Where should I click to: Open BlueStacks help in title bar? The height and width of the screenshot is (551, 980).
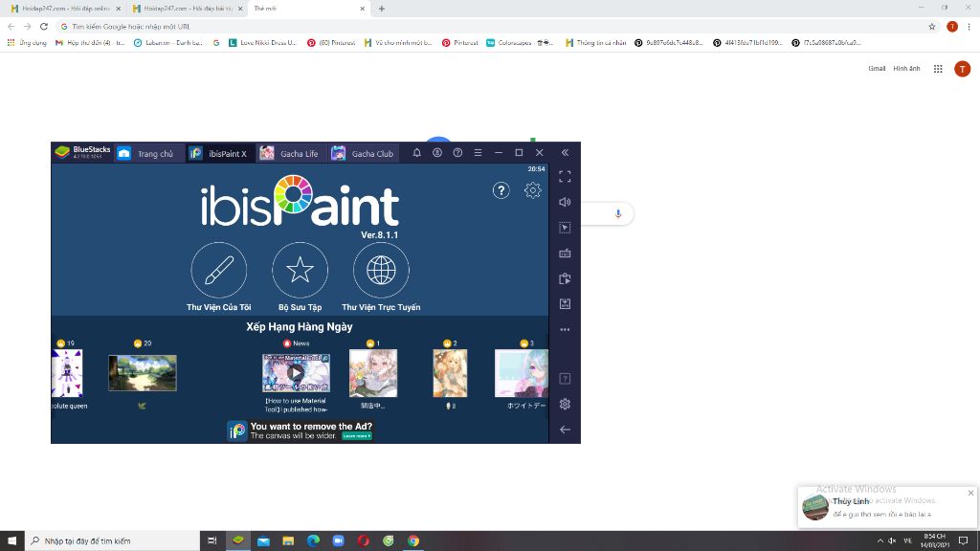coord(457,153)
